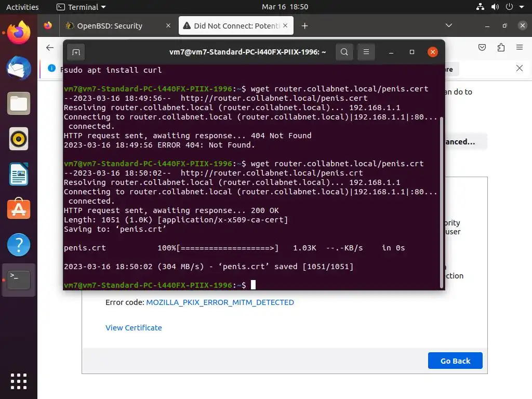Click Activities in the top bar

(22, 7)
